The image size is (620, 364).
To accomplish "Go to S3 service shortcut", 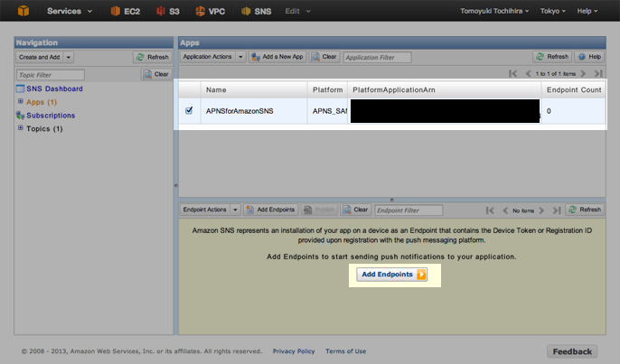I will pyautogui.click(x=168, y=11).
